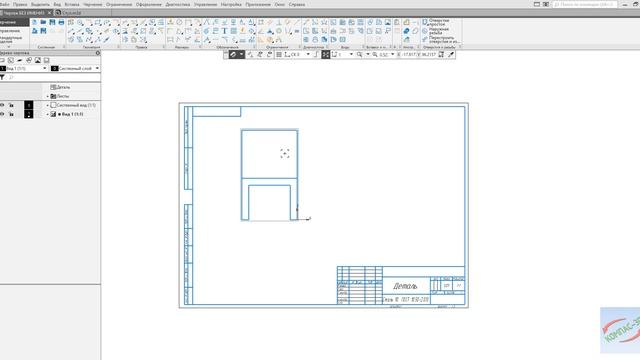
Task: Open the Вставка menu
Action: coord(72,4)
